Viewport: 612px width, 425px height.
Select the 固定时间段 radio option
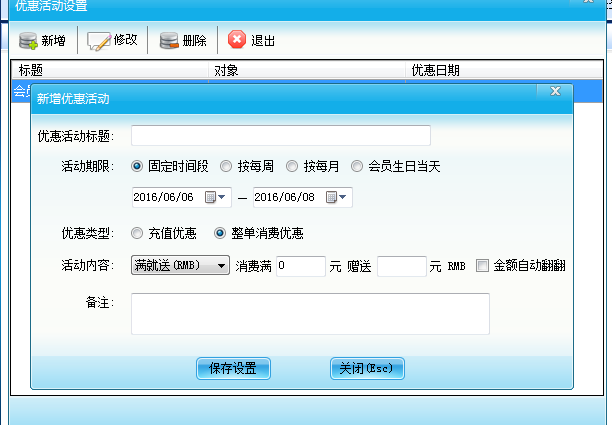click(x=137, y=166)
